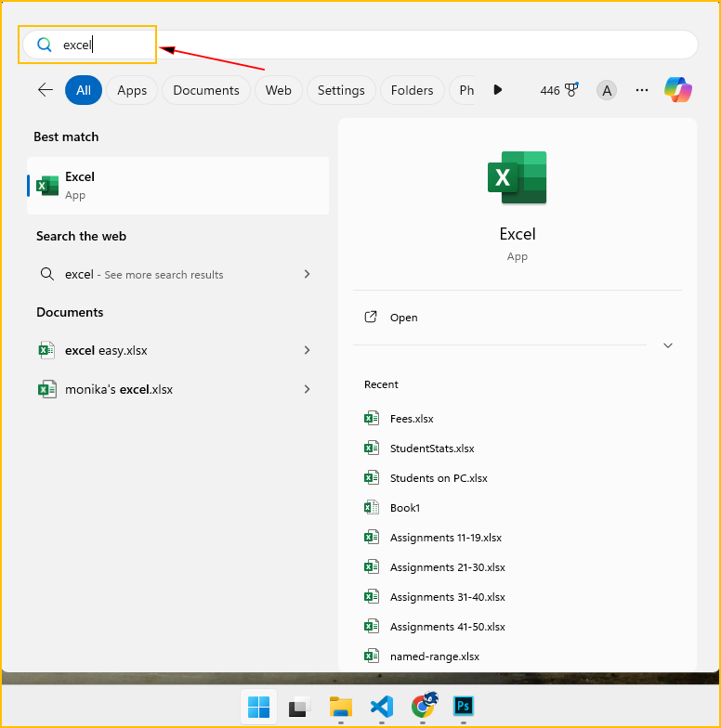
Task: Expand the 'excel easy.xlsx' result arrow
Action: click(x=308, y=350)
